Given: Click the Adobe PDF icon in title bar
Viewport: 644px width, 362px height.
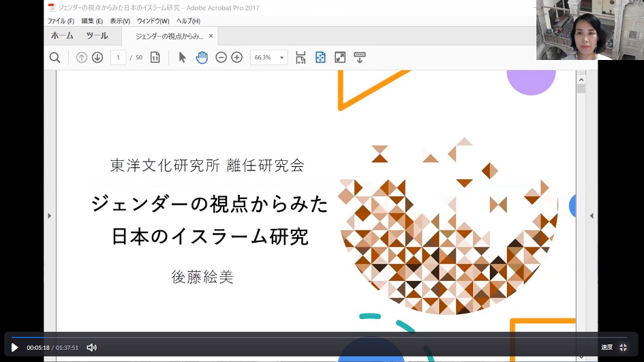Looking at the screenshot, I should point(52,7).
